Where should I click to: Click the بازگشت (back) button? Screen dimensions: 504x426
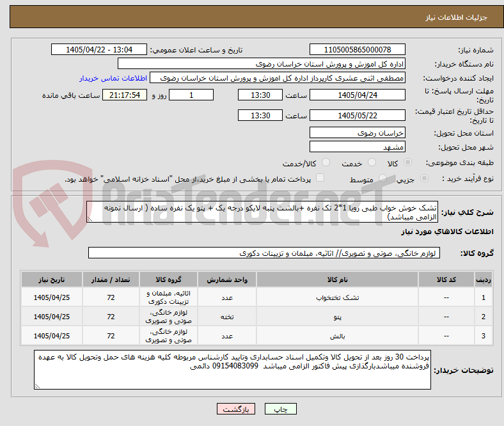click(x=236, y=409)
